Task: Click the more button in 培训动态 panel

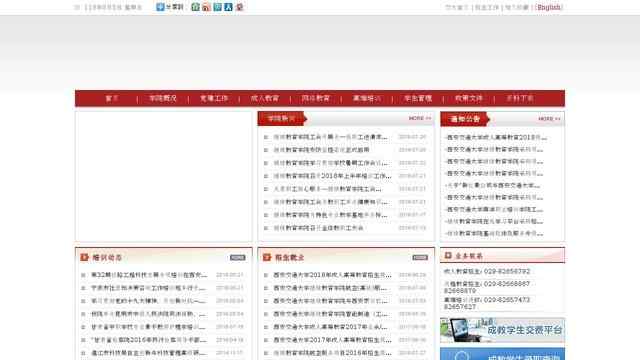Action: 238,258
